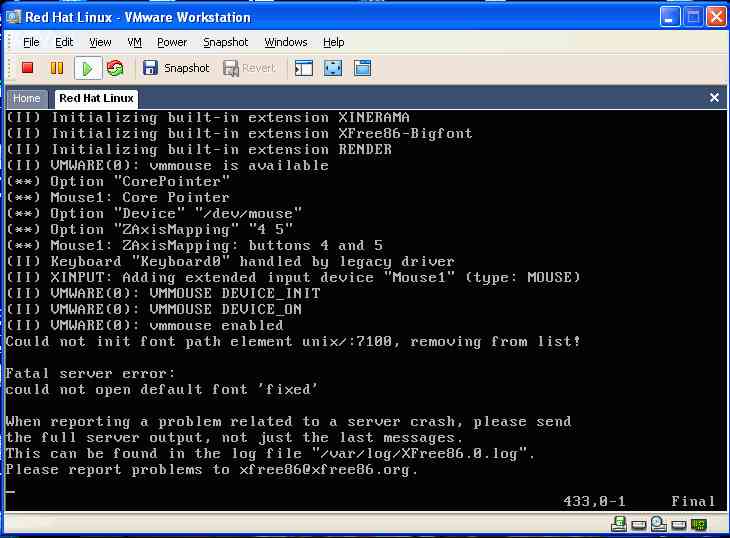Click the line "could not open default font 'fixed'"

[x=162, y=390]
